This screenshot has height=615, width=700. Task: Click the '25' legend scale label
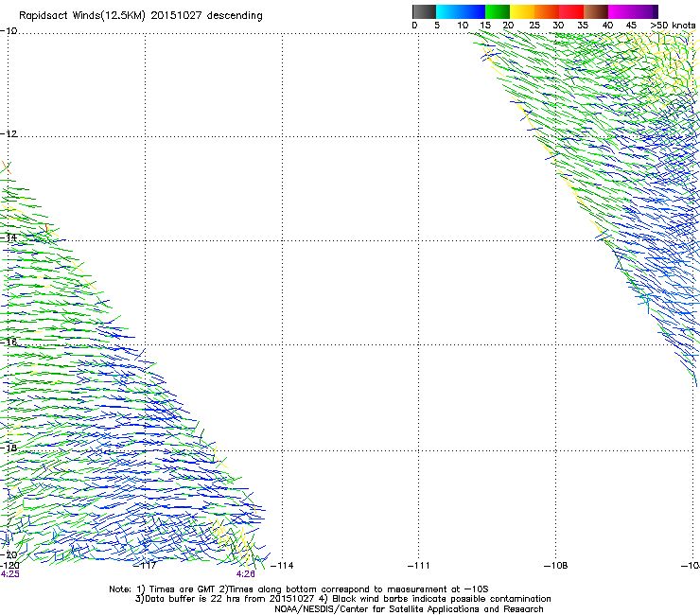(x=534, y=26)
